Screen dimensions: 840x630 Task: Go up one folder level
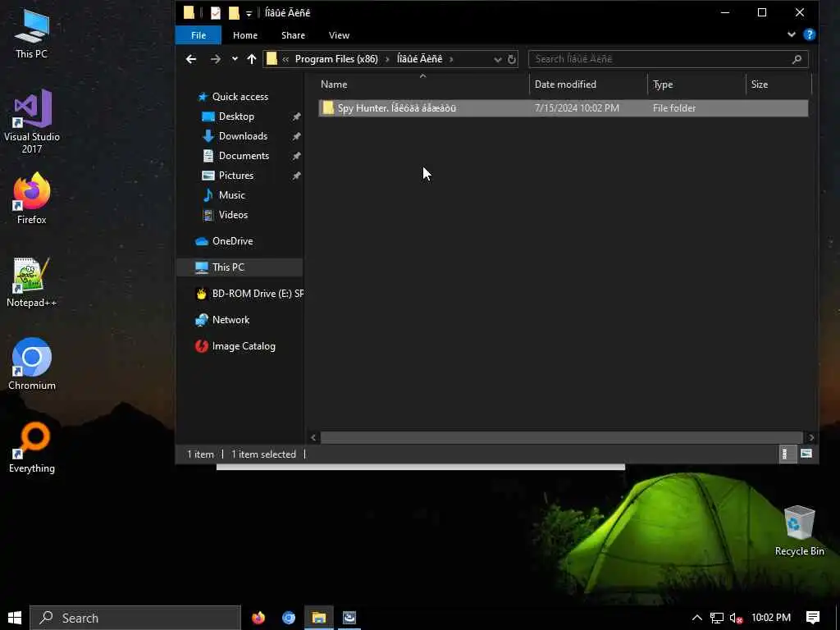[252, 59]
